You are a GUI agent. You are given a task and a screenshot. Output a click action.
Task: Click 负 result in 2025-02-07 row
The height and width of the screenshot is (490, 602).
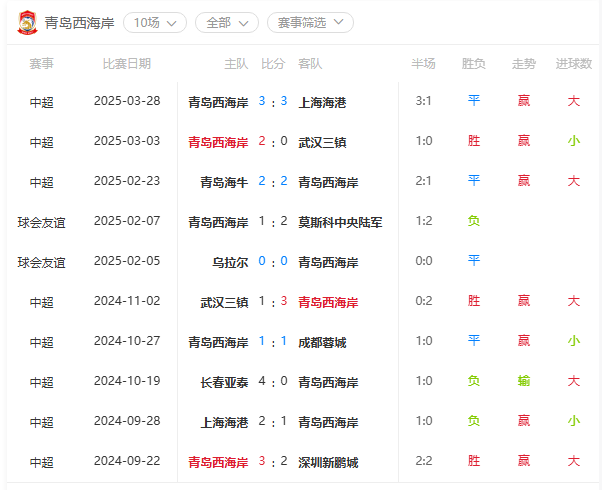point(474,221)
